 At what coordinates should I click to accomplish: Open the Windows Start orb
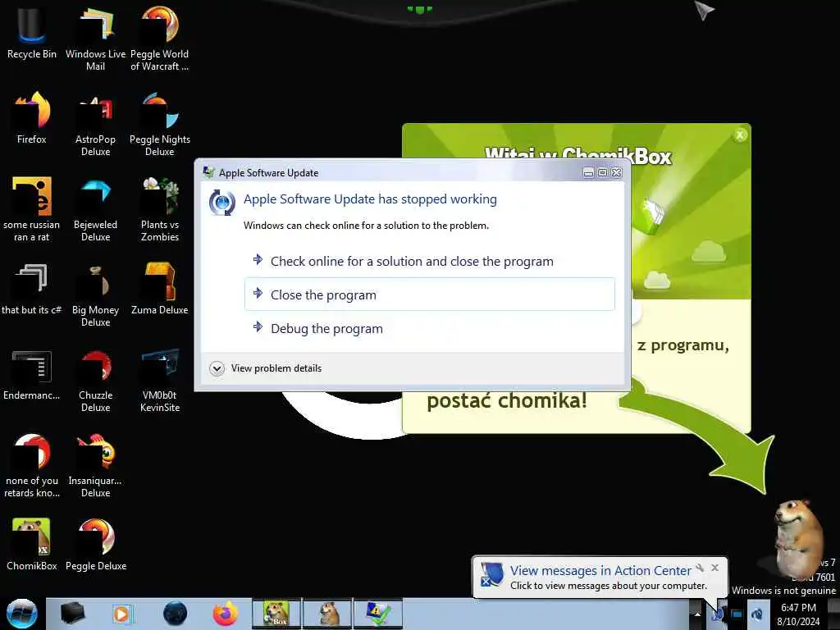(22, 614)
